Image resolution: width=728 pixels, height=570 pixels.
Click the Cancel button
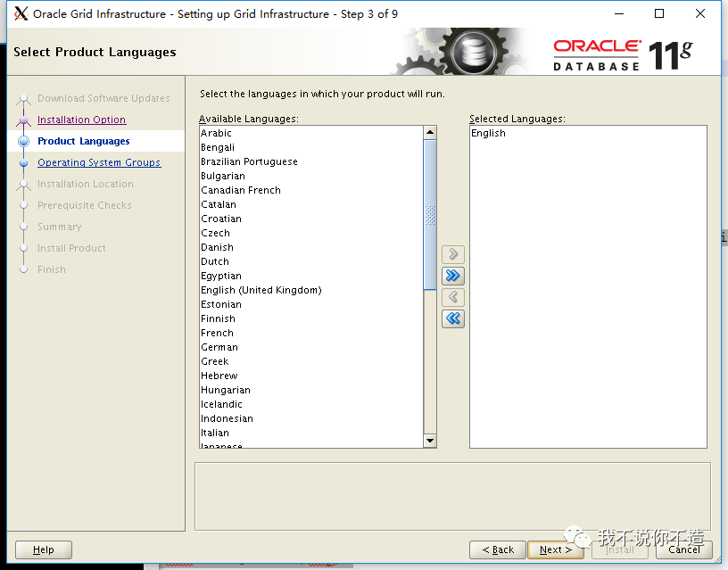684,549
